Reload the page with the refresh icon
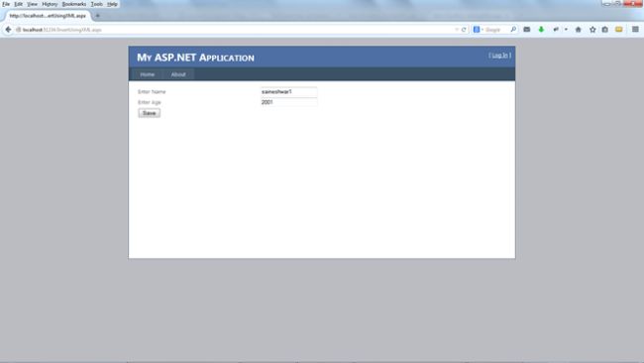Viewport: 644px width, 363px height. [x=464, y=30]
